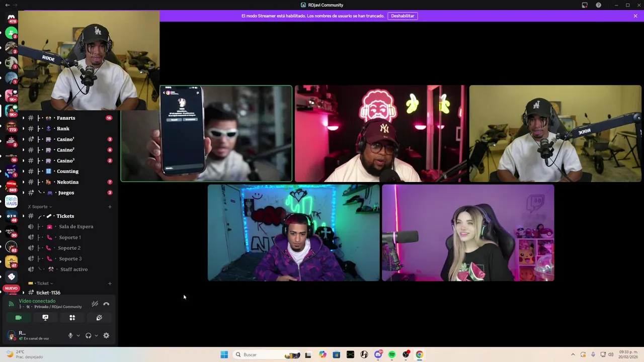Disconnect from the voice channel
Screen dimensions: 644x362
click(106, 304)
